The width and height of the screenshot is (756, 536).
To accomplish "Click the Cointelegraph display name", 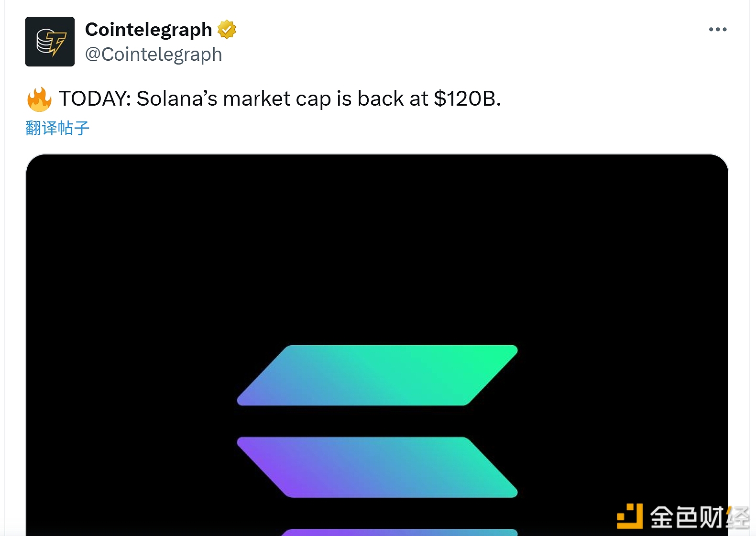I will [148, 30].
